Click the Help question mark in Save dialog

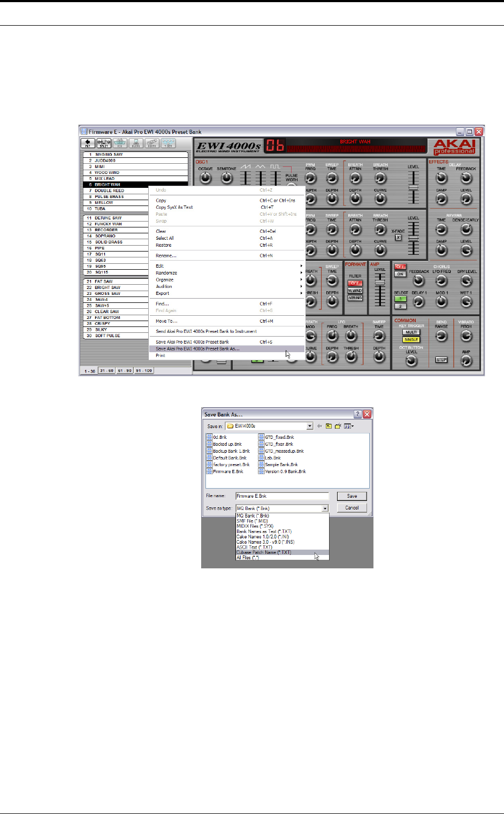358,414
